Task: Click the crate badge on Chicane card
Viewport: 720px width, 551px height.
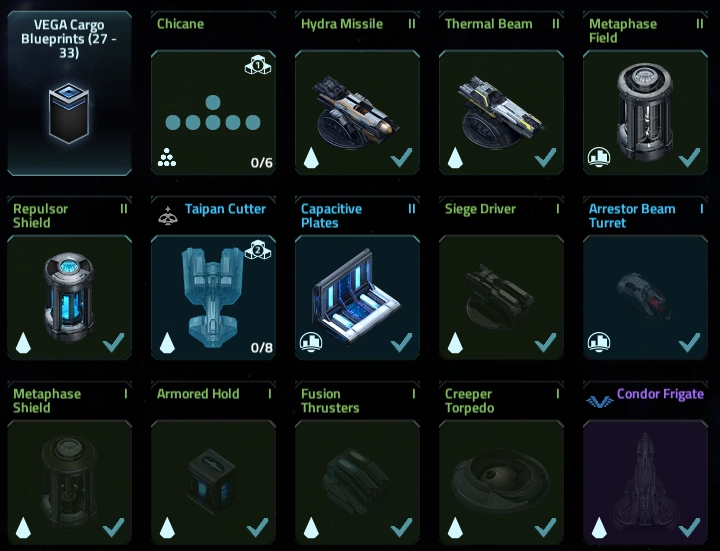Action: (x=258, y=65)
